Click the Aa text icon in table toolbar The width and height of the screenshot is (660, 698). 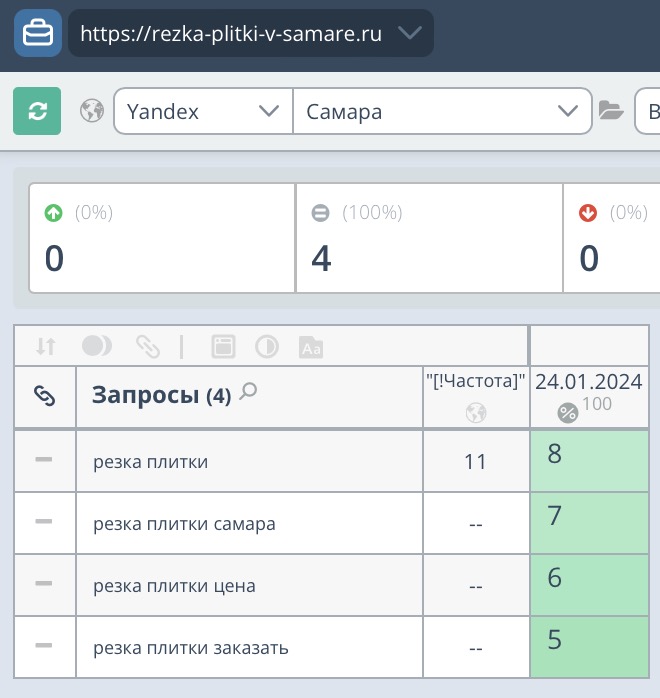310,347
